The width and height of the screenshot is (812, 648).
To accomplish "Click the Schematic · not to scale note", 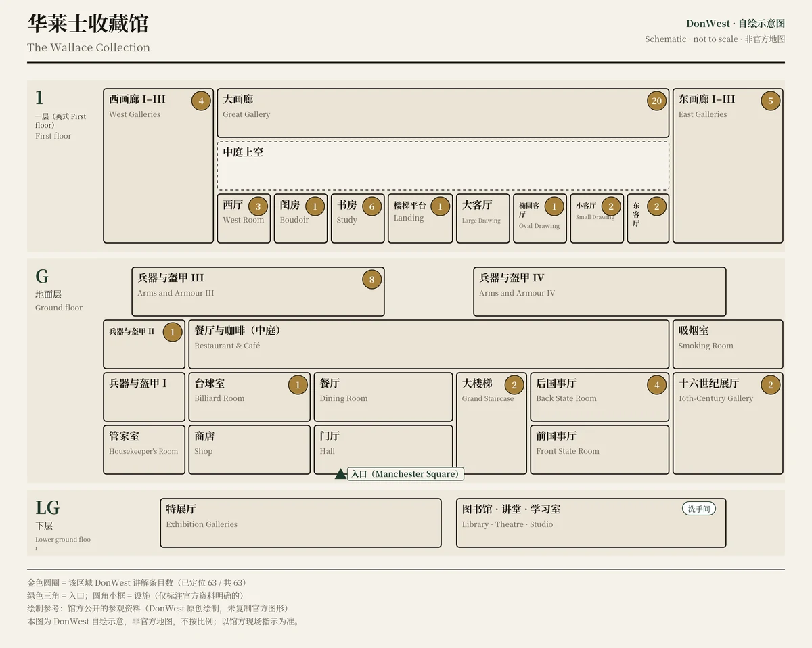I will 715,39.
